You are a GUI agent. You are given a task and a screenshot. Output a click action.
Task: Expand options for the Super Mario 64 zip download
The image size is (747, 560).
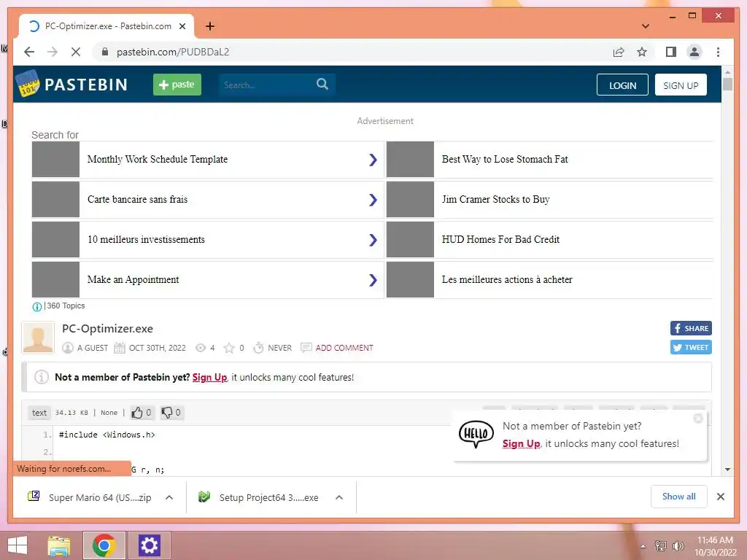click(169, 497)
